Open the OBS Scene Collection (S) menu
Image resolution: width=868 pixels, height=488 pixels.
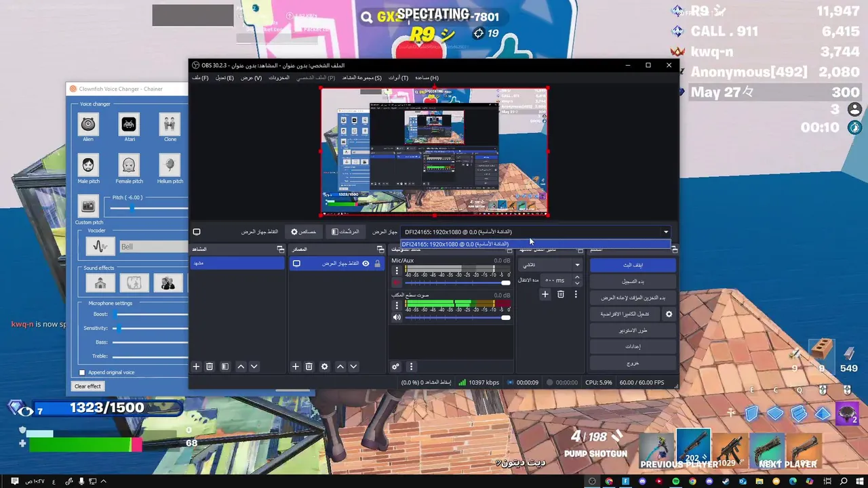pos(361,78)
